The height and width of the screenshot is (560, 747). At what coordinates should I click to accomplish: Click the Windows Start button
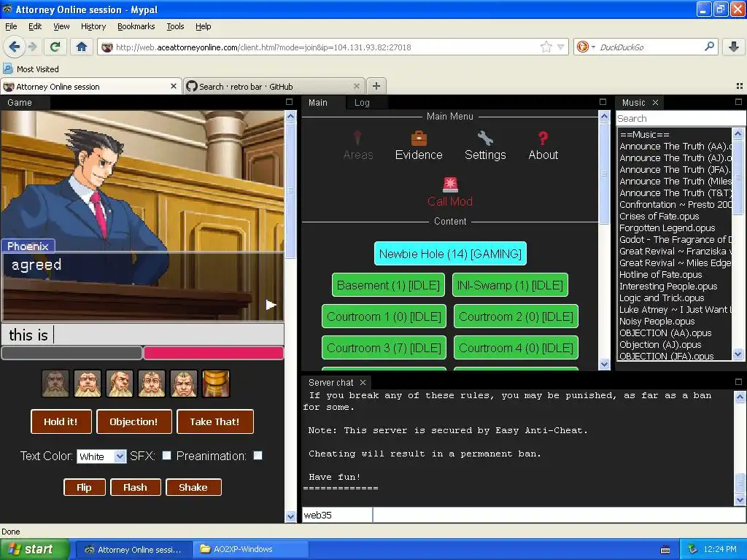(34, 549)
